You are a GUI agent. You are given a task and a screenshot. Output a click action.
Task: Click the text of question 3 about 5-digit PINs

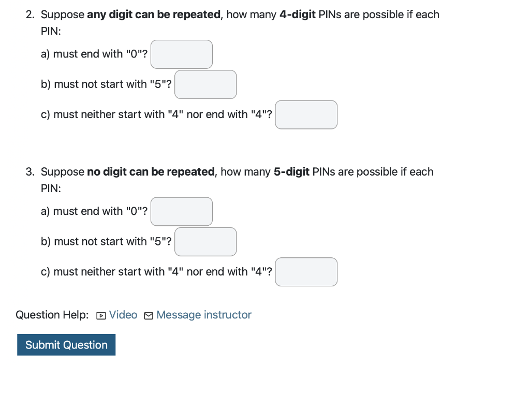pyautogui.click(x=238, y=171)
